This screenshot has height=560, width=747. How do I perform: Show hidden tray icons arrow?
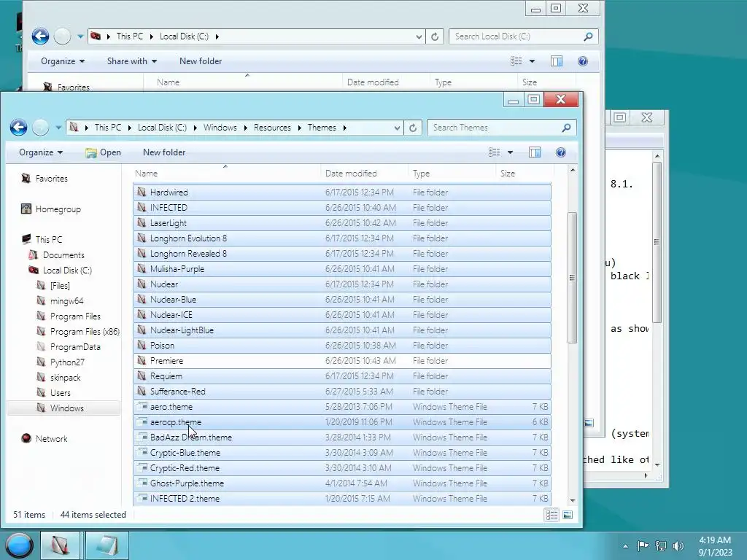pyautogui.click(x=625, y=546)
